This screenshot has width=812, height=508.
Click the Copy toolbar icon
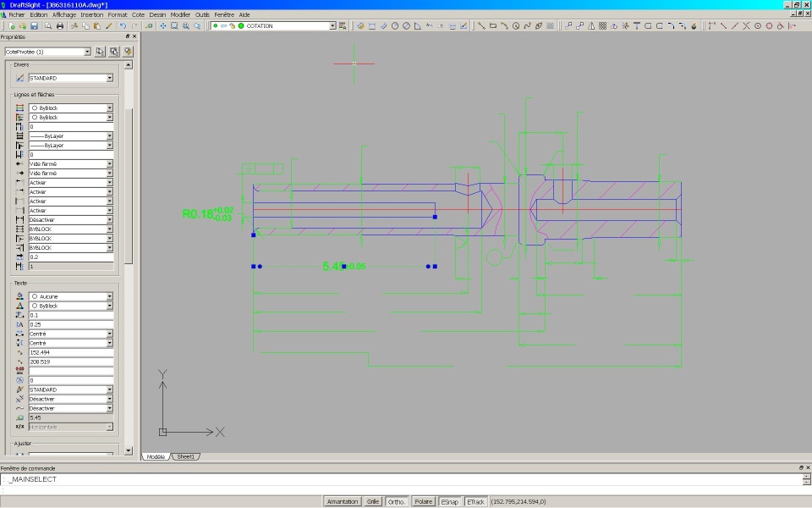click(x=85, y=25)
